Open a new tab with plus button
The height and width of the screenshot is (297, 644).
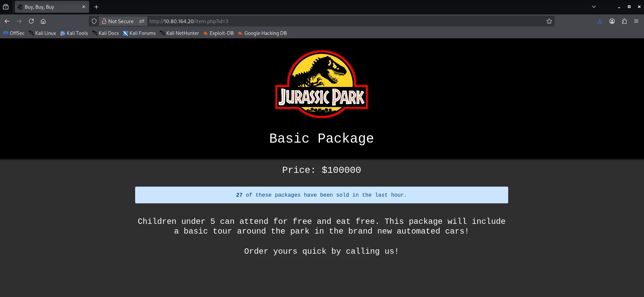96,7
